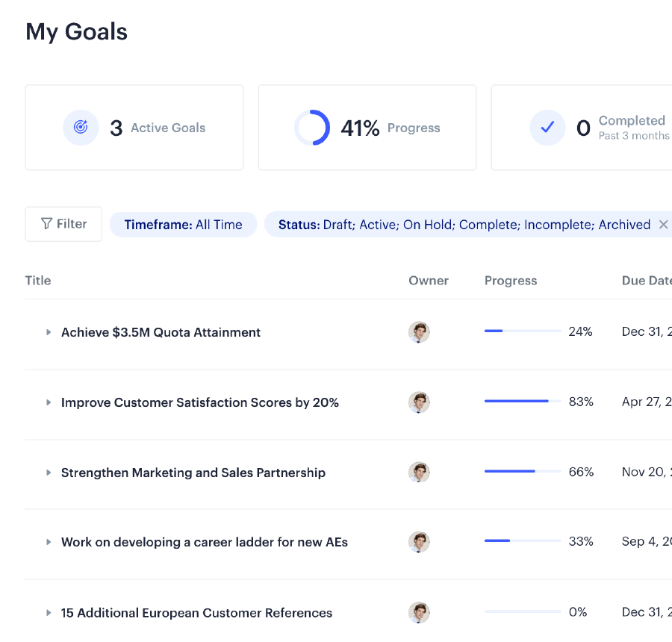Click the 83% progress value
Screen dimensions: 672x642
(x=581, y=402)
